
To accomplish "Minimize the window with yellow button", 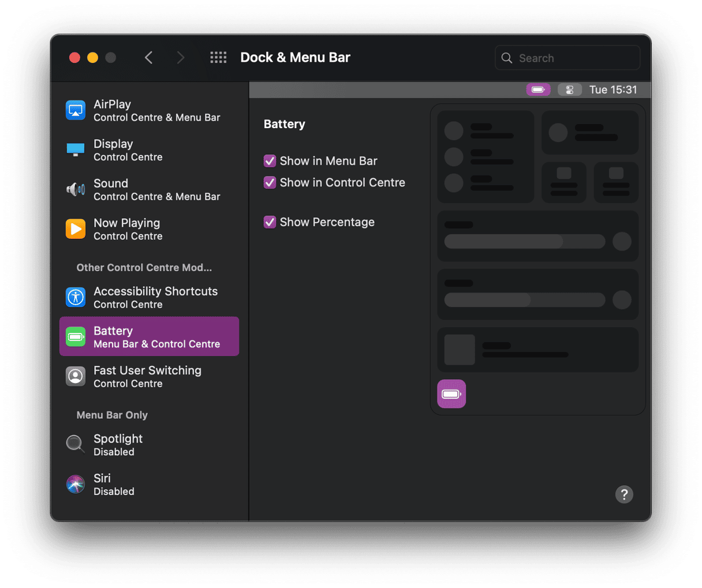I will point(92,57).
